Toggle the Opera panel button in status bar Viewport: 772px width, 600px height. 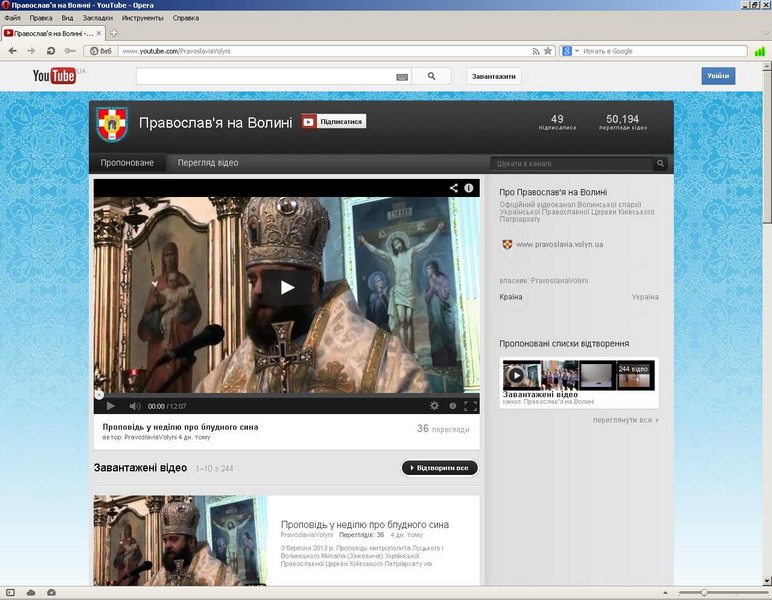click(8, 593)
